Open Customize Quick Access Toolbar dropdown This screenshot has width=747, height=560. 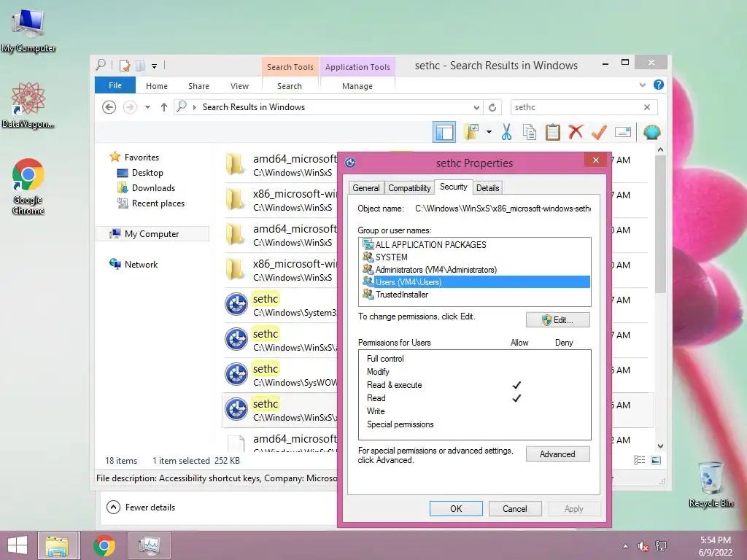(x=155, y=66)
